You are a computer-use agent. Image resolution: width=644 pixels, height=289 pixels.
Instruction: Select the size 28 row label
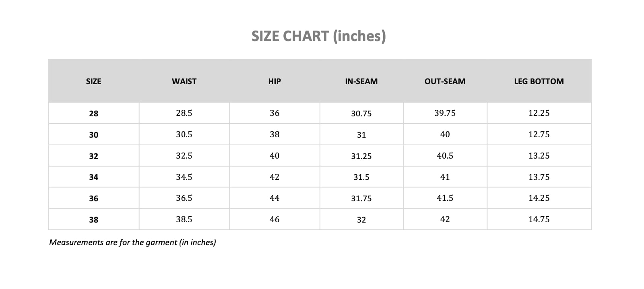point(93,114)
